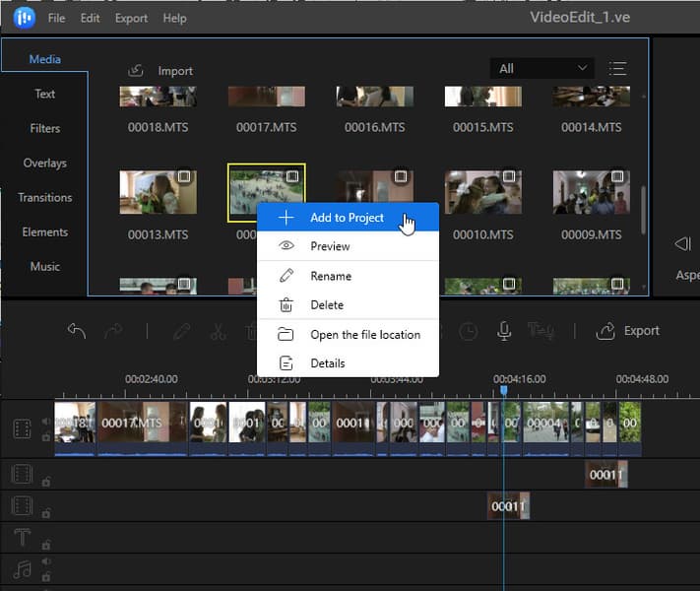The image size is (700, 591).
Task: Open the File menu
Action: tap(57, 18)
